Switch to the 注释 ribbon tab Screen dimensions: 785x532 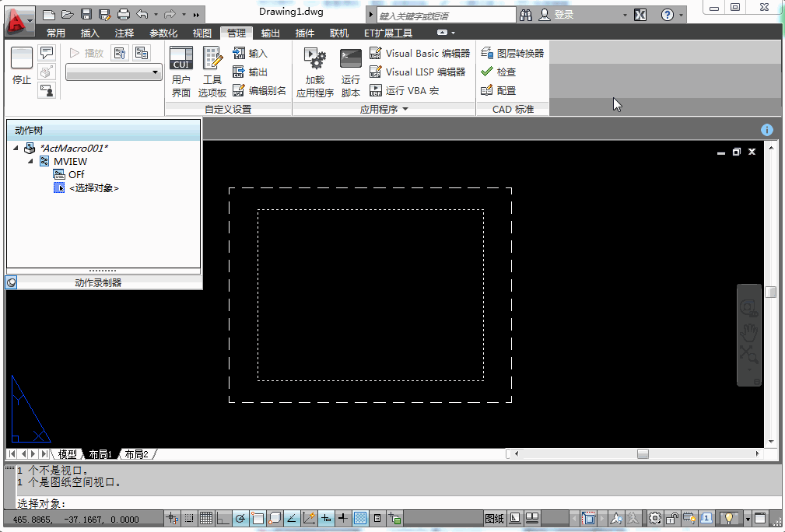coord(124,33)
